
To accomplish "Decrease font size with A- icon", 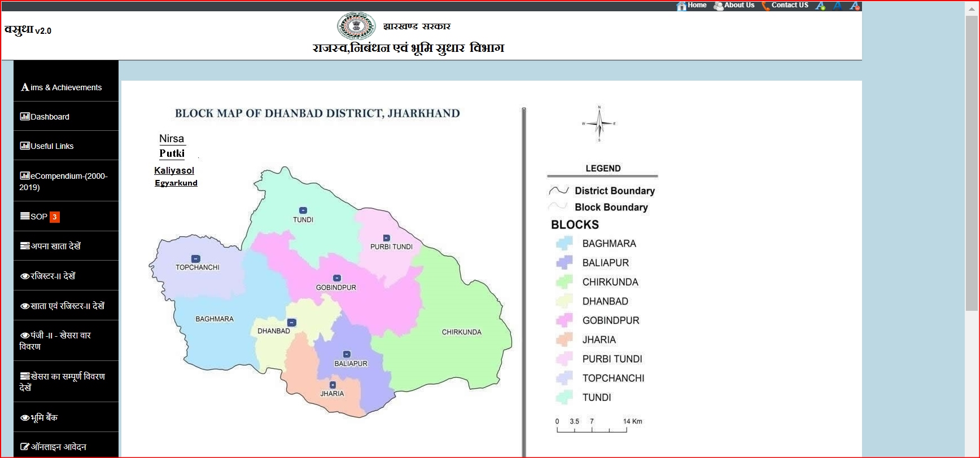I will click(x=855, y=6).
